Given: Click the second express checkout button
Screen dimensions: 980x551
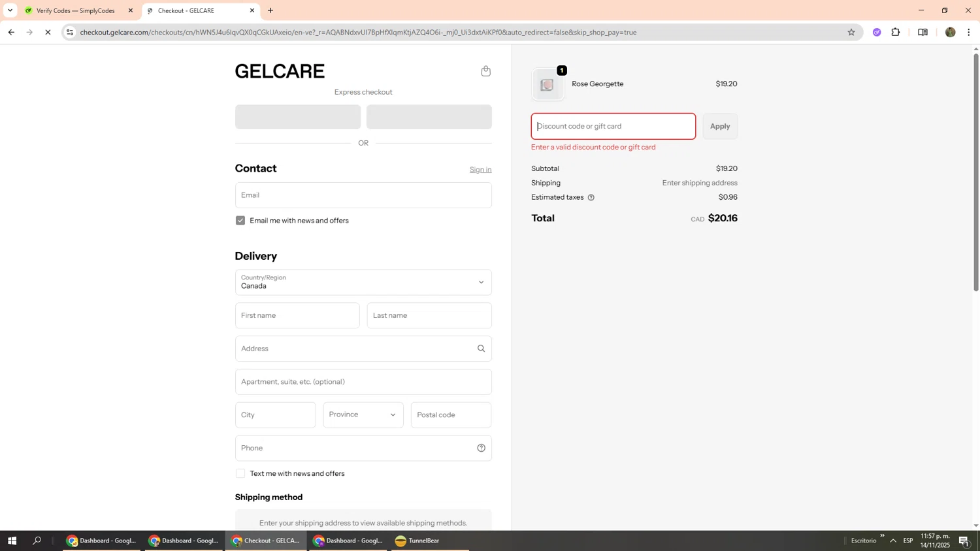Looking at the screenshot, I should pos(429,117).
